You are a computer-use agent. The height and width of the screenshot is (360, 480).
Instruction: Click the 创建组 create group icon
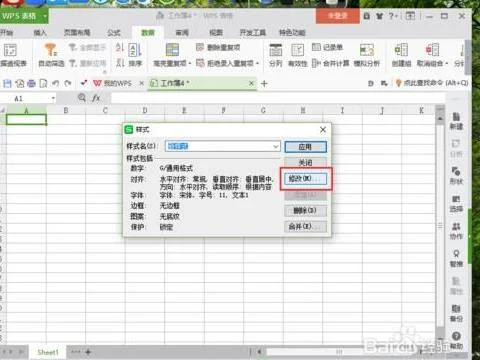[401, 55]
